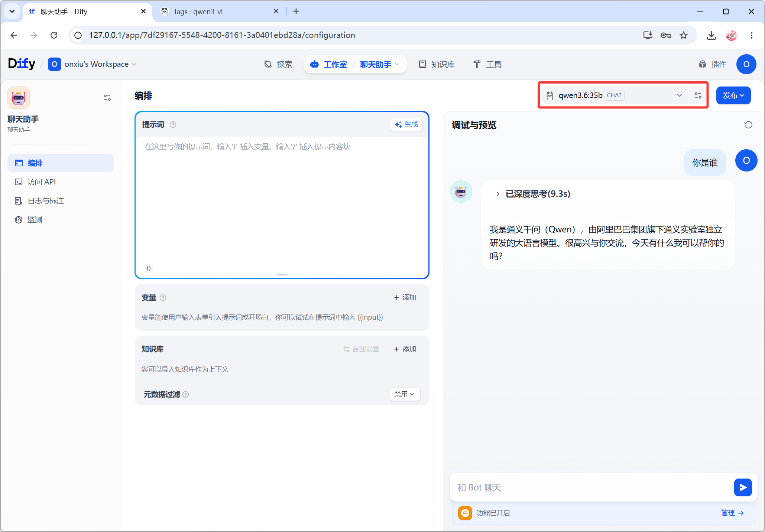Click the Dify logo
This screenshot has height=532, width=765.
(x=22, y=64)
